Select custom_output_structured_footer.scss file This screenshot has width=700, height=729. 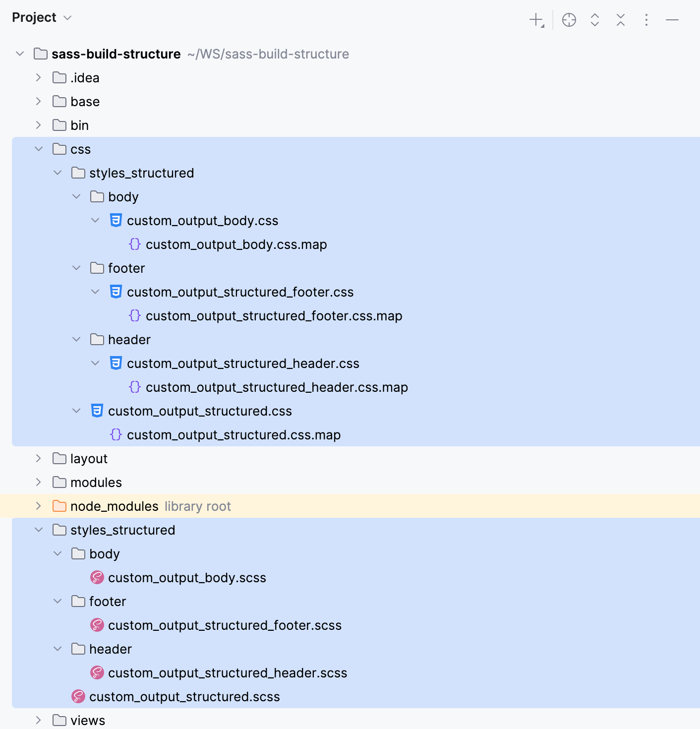(x=226, y=625)
